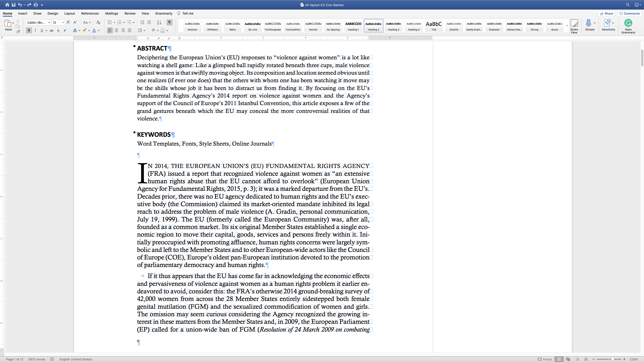The image size is (644, 362).
Task: Toggle the show paragraph marks button
Action: (170, 22)
